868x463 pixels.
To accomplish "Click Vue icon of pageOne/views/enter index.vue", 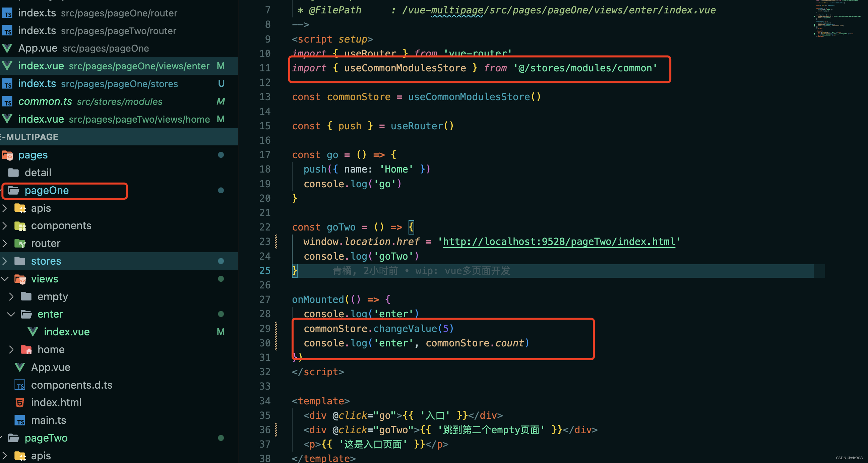I will [x=7, y=66].
